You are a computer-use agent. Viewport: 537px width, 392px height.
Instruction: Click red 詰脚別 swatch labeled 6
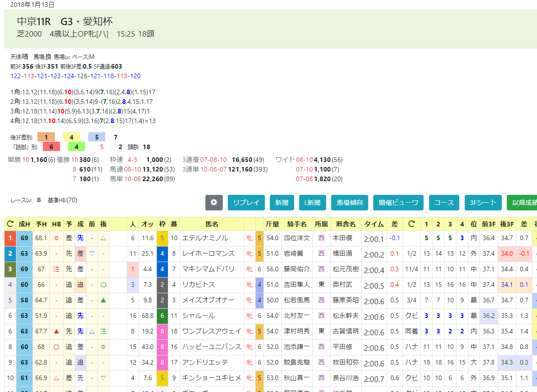tap(51, 147)
